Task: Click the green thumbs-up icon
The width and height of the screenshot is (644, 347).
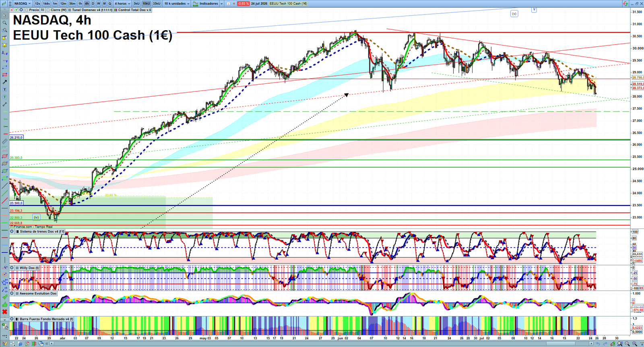Action: 5,304
